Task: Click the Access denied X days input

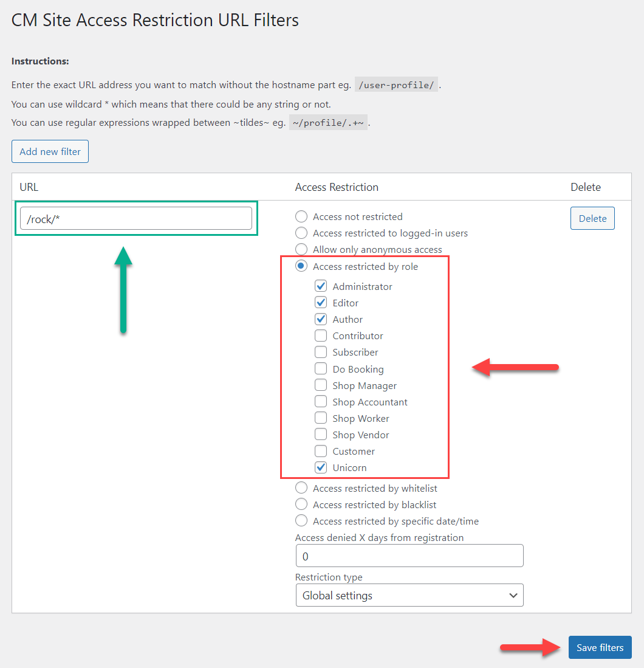Action: 409,556
